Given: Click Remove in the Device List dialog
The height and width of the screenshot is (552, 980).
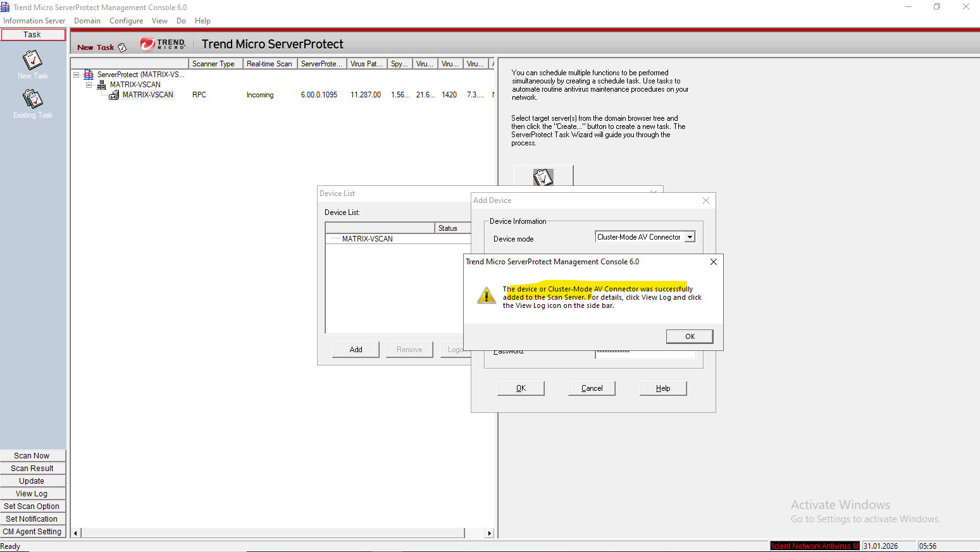Looking at the screenshot, I should (409, 350).
